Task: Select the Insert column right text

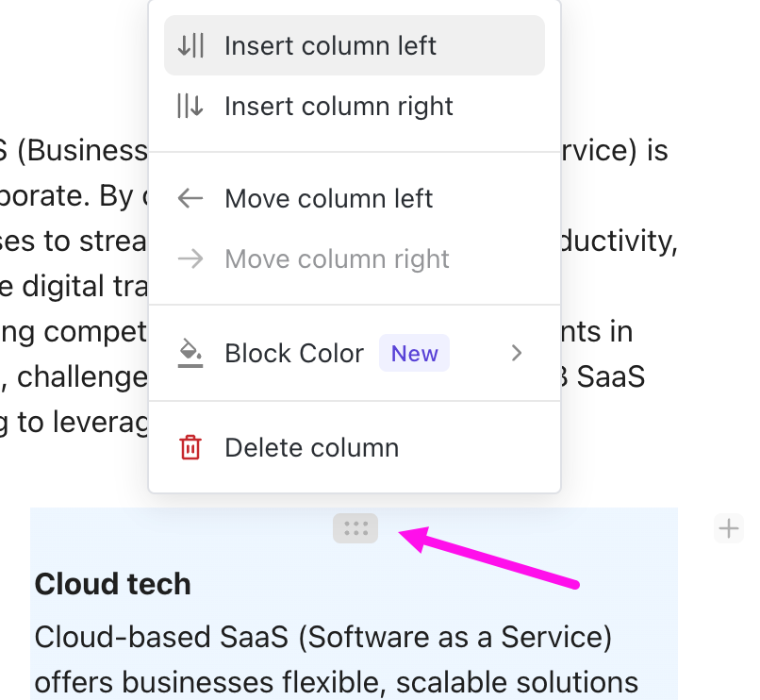Action: point(339,106)
